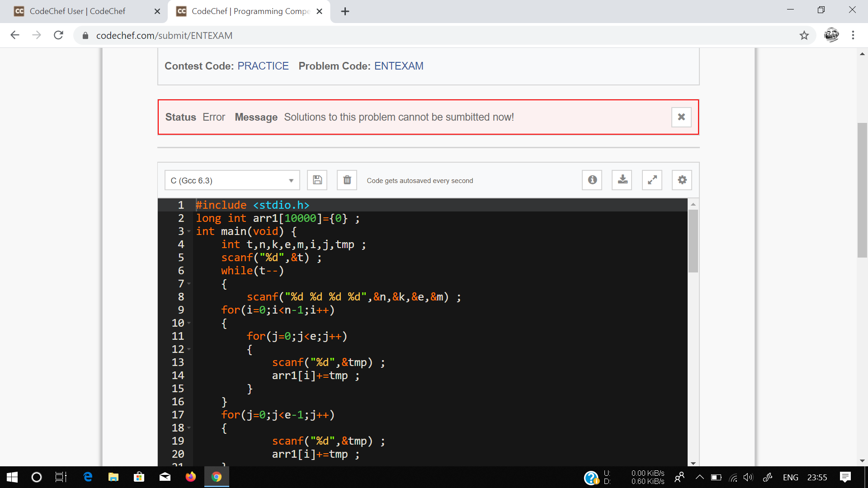Open editor settings gear icon
Viewport: 868px width, 488px height.
pyautogui.click(x=682, y=180)
